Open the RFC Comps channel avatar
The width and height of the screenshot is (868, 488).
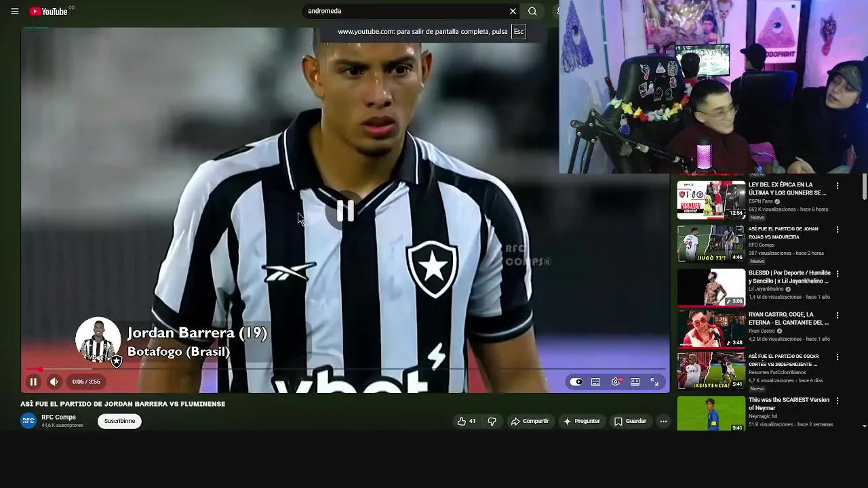(x=28, y=421)
